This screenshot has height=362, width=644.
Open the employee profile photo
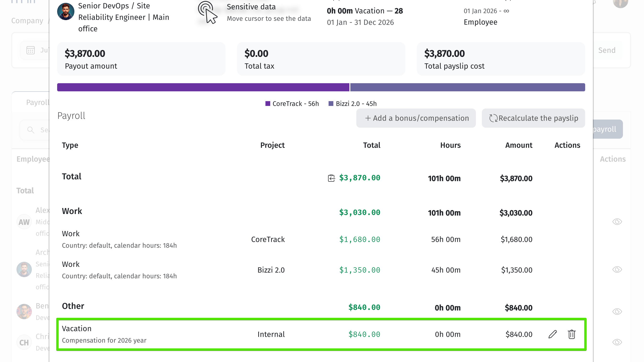[66, 11]
